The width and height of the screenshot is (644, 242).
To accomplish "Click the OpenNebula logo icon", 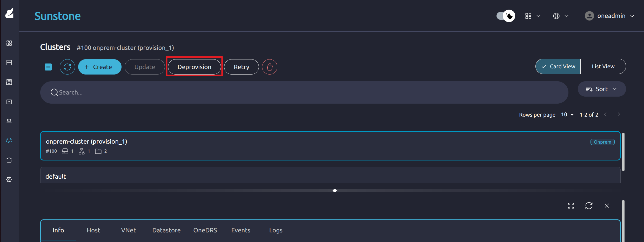I will pyautogui.click(x=10, y=13).
